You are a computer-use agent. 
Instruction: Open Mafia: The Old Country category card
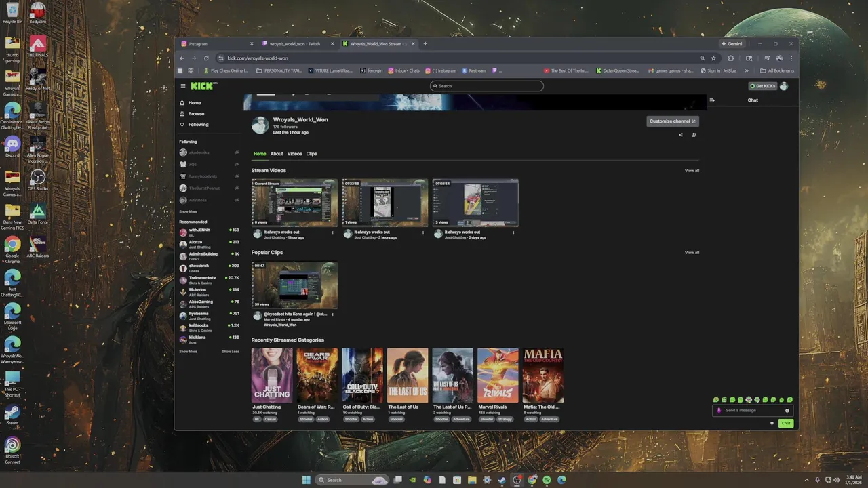(x=543, y=375)
